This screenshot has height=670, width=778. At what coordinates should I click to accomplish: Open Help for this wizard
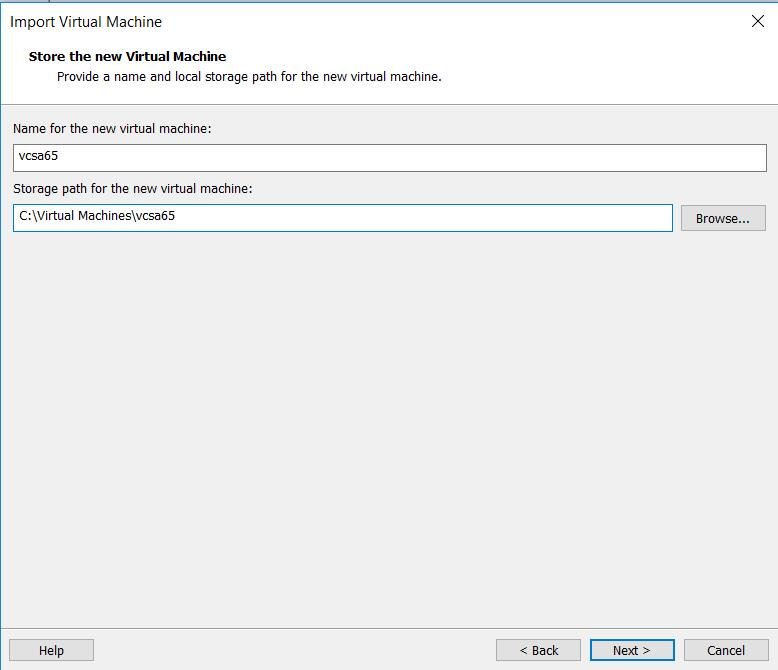pos(51,650)
